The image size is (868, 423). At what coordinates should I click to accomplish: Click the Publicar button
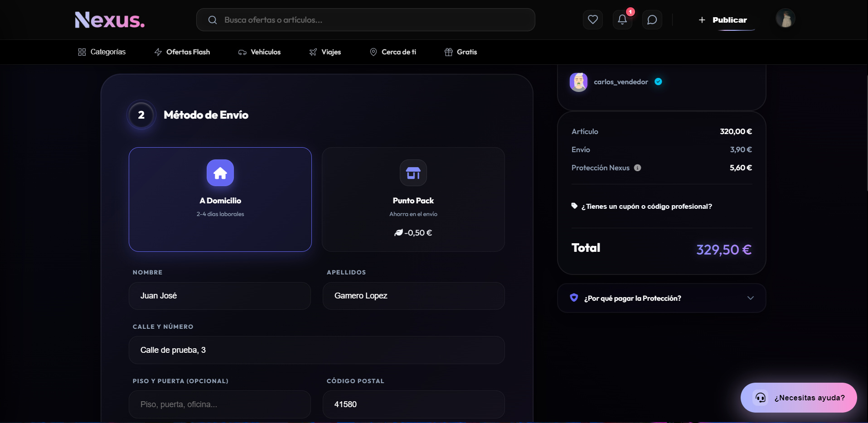click(x=723, y=20)
